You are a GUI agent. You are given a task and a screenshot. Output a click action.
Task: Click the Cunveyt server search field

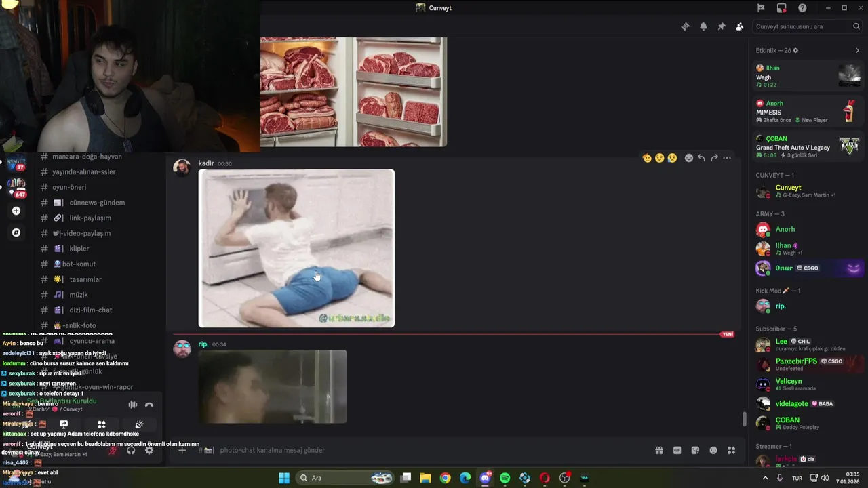click(807, 26)
